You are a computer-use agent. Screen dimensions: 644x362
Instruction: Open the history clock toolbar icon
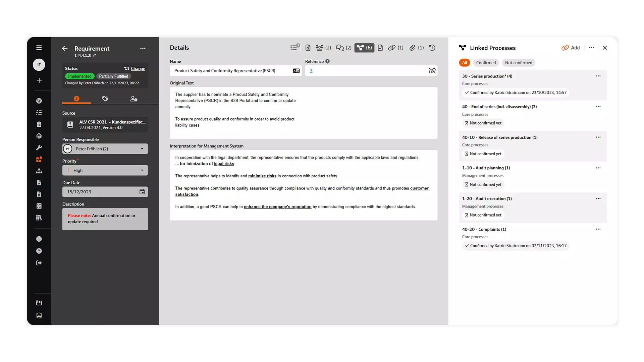click(x=432, y=48)
